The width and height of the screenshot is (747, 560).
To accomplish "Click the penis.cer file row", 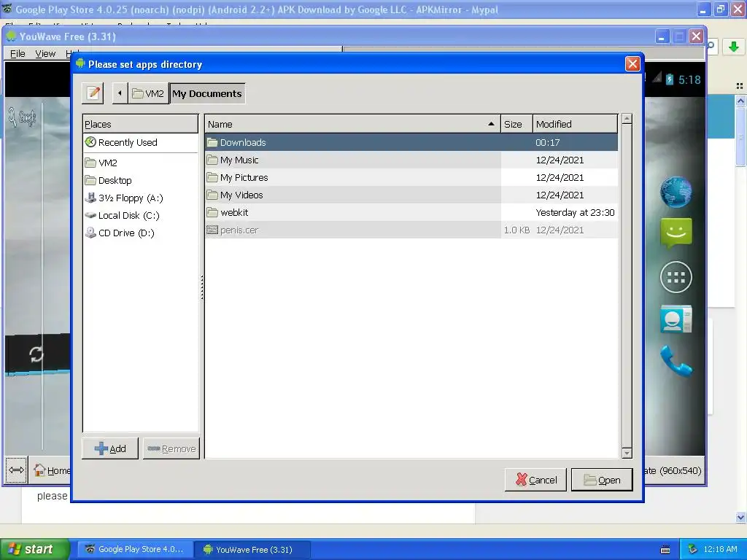I will pos(411,230).
